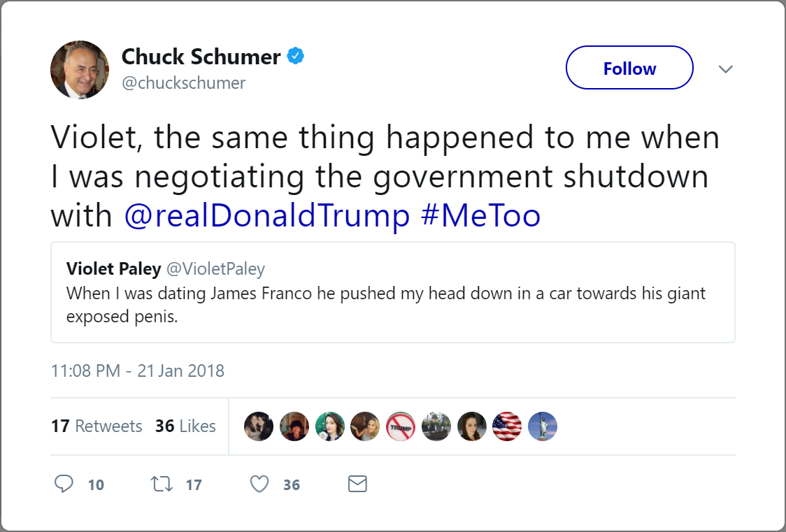Click the tweet author's profile photo
Image resolution: width=786 pixels, height=532 pixels.
pos(80,69)
